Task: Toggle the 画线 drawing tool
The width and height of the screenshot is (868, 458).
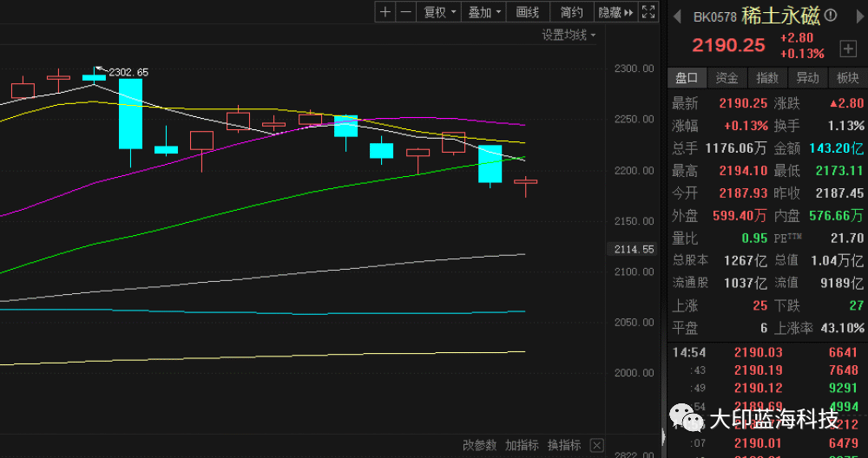Action: (x=528, y=12)
